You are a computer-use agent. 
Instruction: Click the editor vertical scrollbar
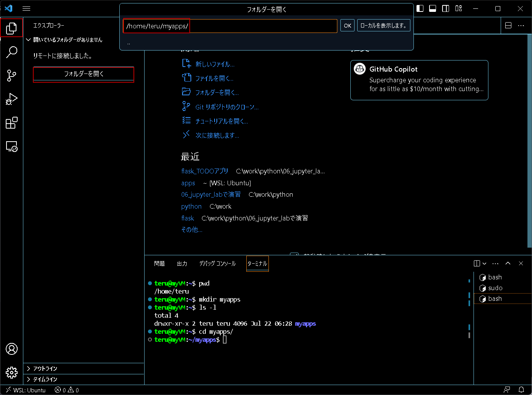tap(530, 140)
